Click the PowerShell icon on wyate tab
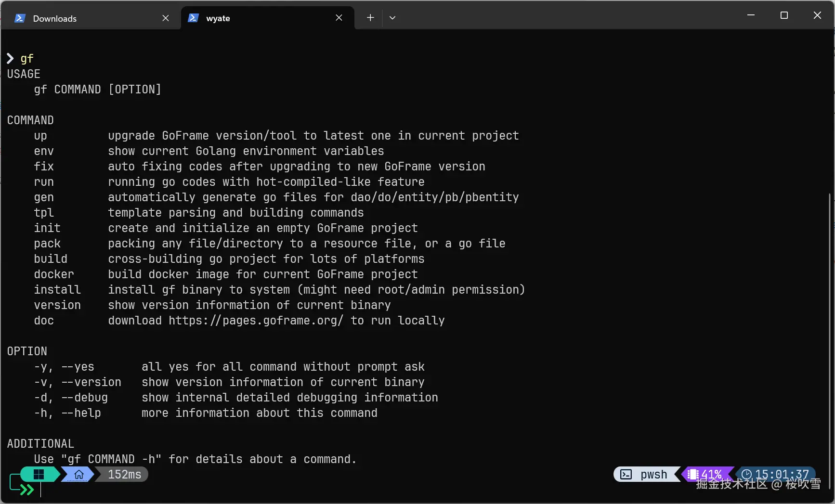This screenshot has width=835, height=504. coord(193,18)
